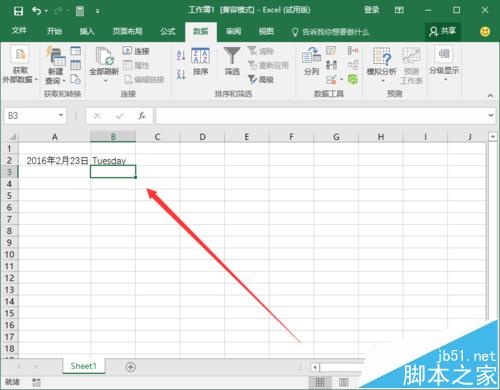Expand the formula bar chevron
Screen dimensions: 500x390
[x=491, y=115]
